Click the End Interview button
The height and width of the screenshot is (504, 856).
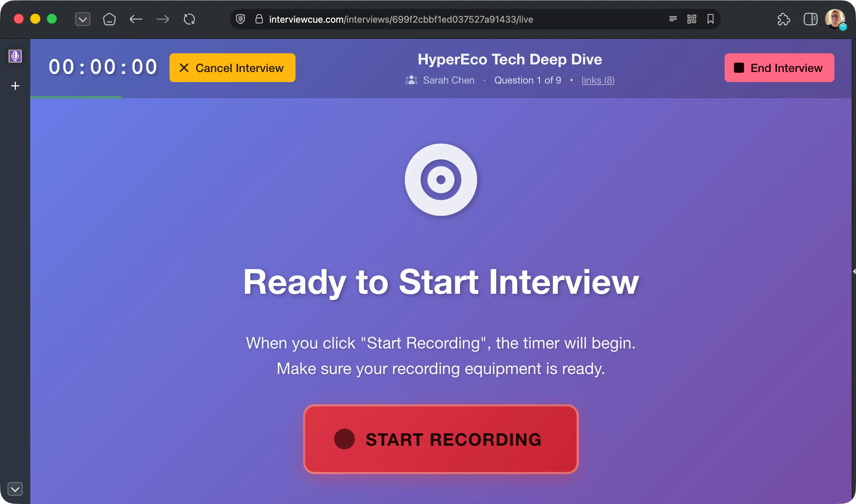point(779,68)
